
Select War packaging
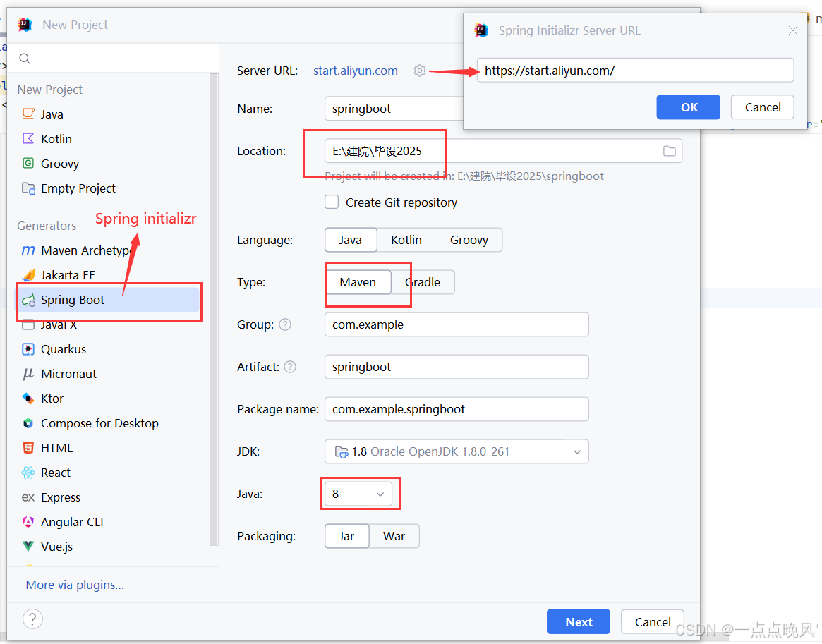[x=394, y=536]
